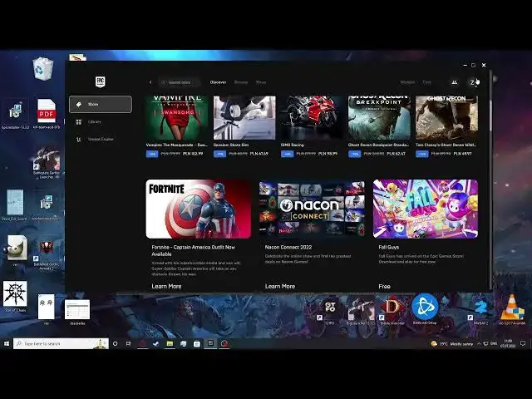This screenshot has height=399, width=532.
Task: Click the Epic Games Launcher taskbar icon
Action: 210,343
